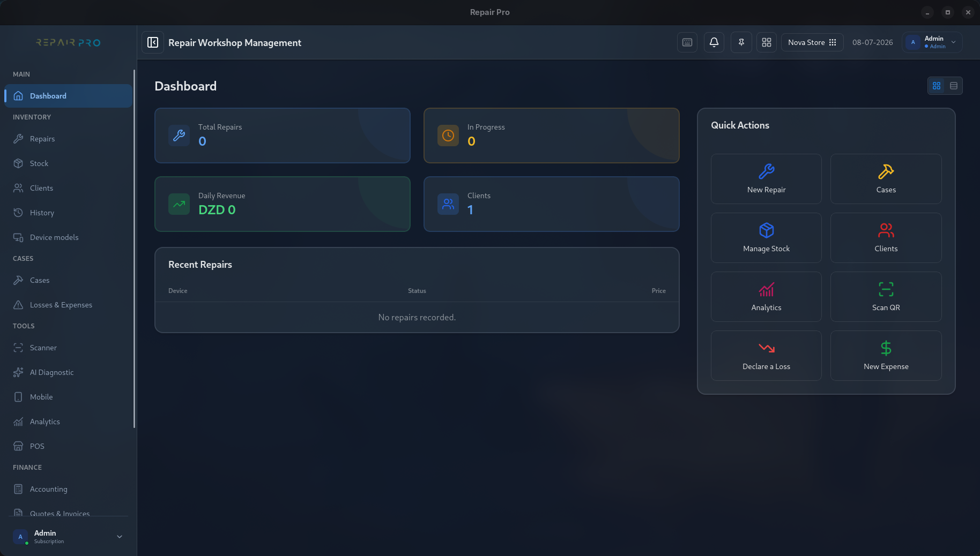980x556 pixels.
Task: Click the Status column header
Action: (x=417, y=291)
